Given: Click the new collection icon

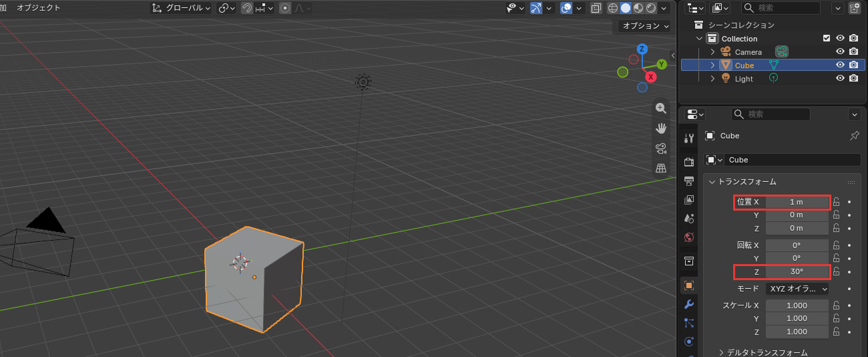Looking at the screenshot, I should (855, 8).
